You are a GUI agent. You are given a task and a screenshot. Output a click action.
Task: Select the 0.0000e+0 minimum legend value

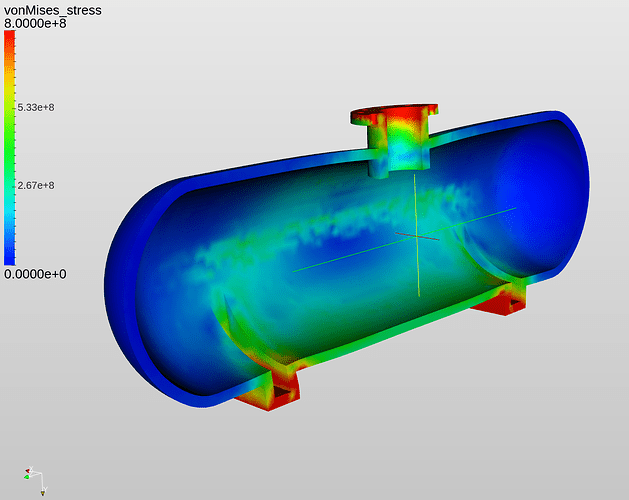35,274
